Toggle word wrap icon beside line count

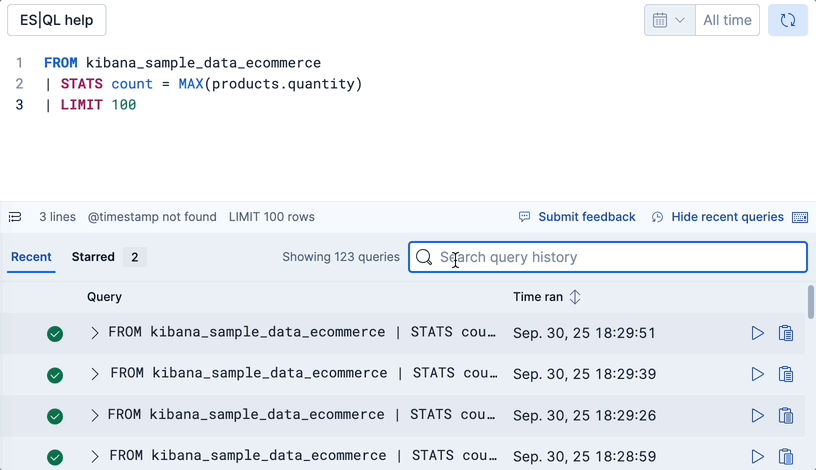(x=15, y=217)
